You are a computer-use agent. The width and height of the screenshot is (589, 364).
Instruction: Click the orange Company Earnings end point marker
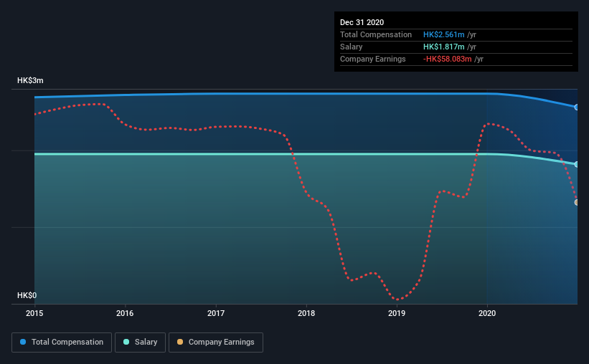pyautogui.click(x=577, y=202)
